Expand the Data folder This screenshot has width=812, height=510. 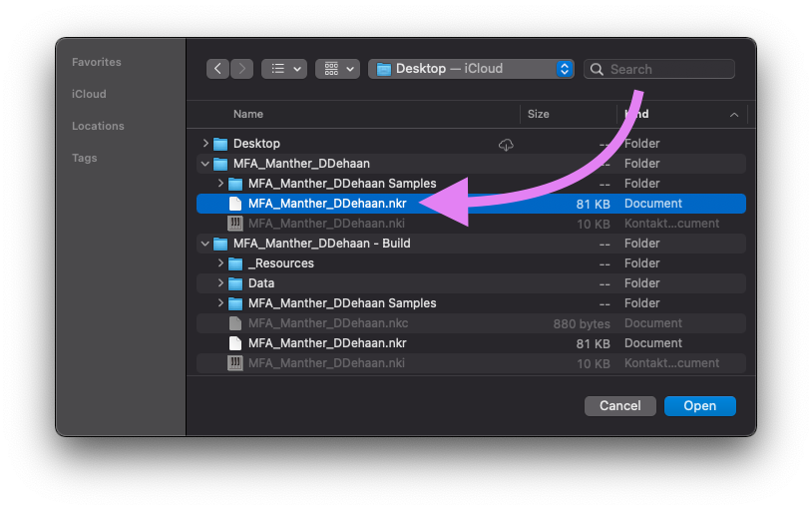tap(220, 283)
